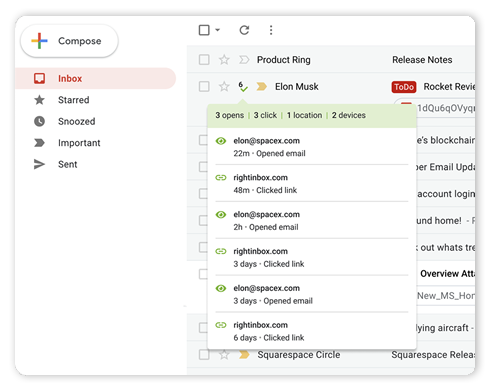Click the paper plane Sent icon
This screenshot has width=490, height=390.
39,164
